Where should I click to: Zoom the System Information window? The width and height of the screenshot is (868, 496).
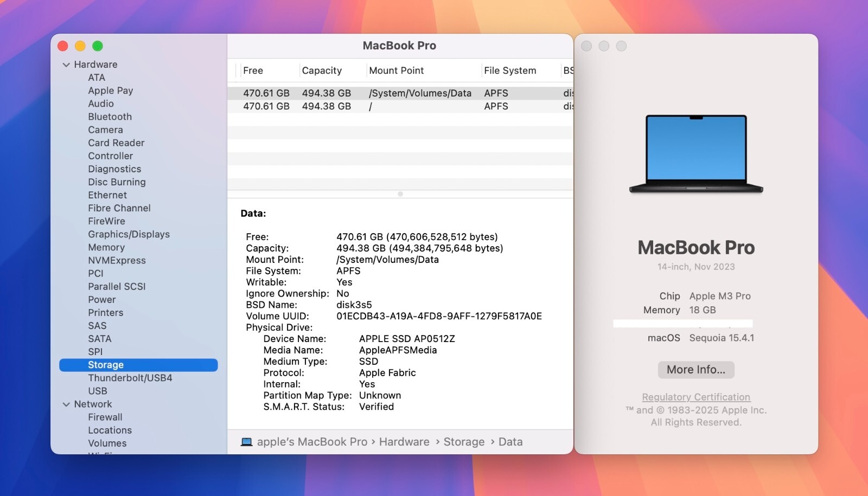coord(98,46)
